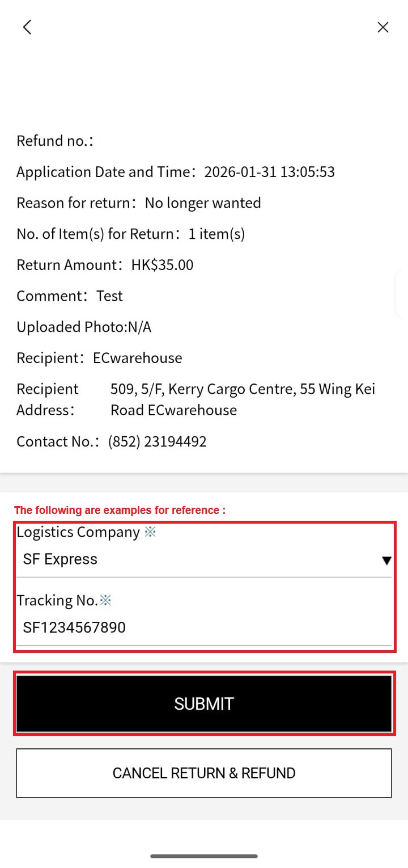Focus the Tracking No. field with SF1234567890

coord(198,627)
